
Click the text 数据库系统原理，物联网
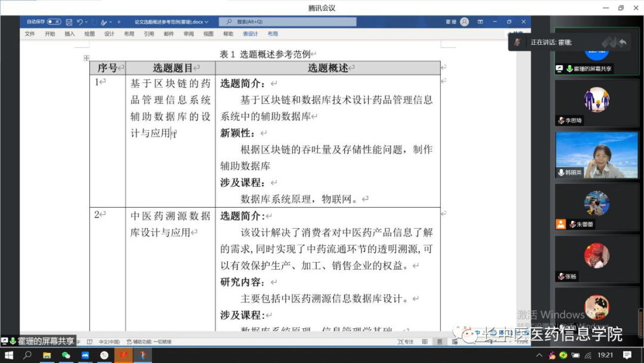299,199
